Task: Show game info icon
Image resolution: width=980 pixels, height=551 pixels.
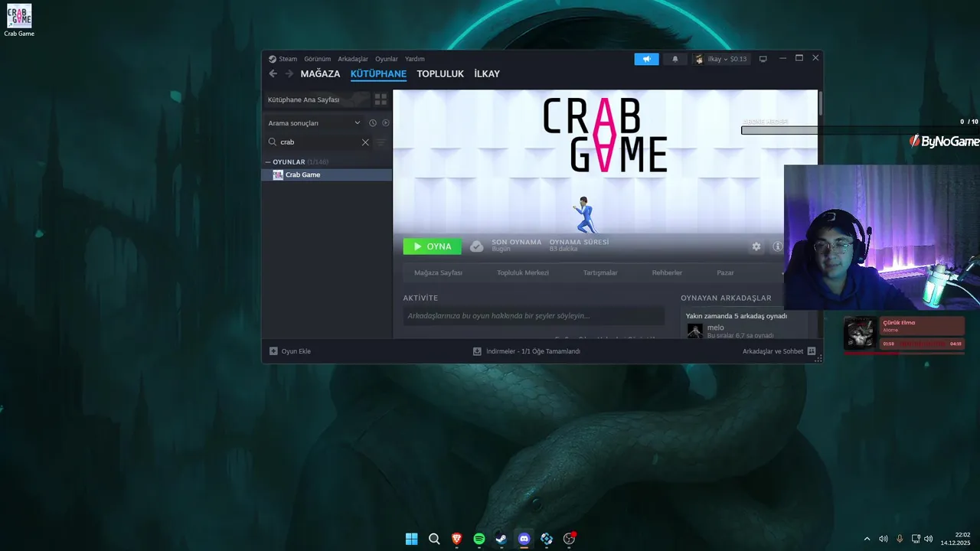Action: click(778, 246)
